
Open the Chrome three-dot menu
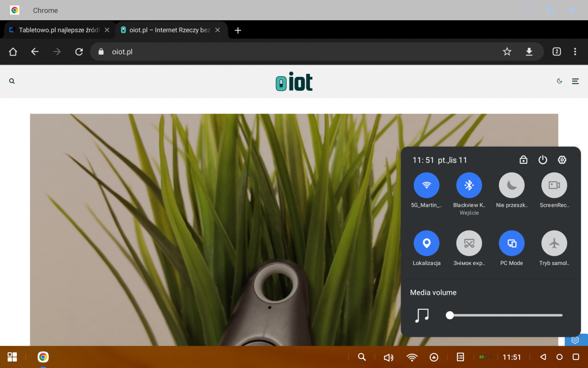click(575, 52)
